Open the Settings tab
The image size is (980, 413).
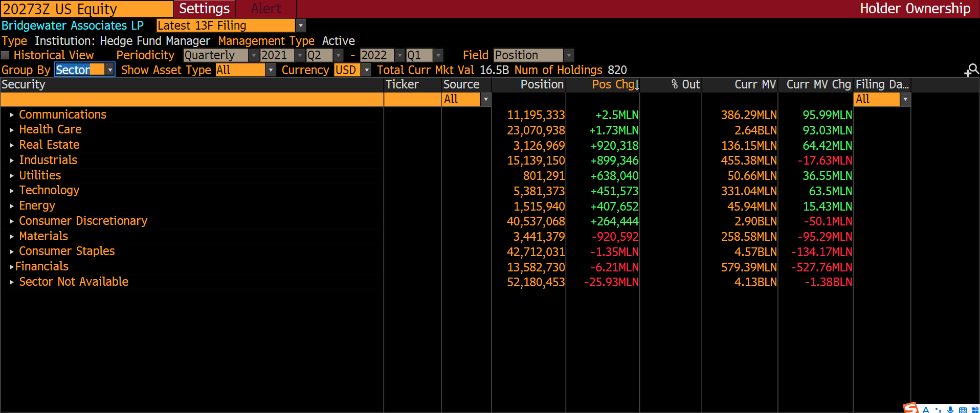(x=205, y=9)
